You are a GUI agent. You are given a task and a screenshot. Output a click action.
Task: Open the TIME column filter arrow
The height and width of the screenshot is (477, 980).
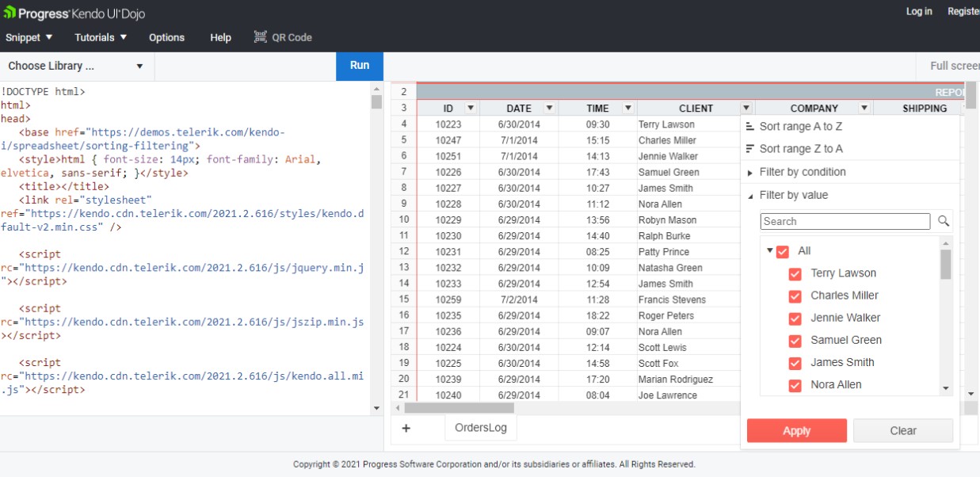(x=627, y=109)
